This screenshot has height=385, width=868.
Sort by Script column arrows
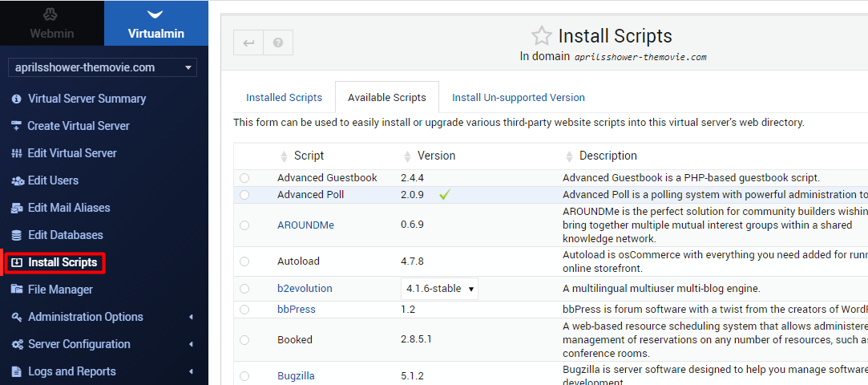[x=285, y=156]
